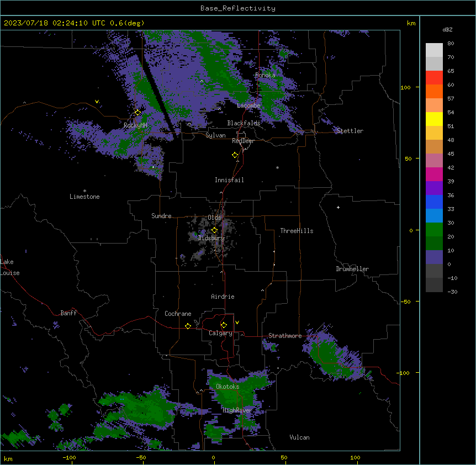Screen dimensions: 476x465
Task: Click the Okotoks town label
Action: click(228, 387)
